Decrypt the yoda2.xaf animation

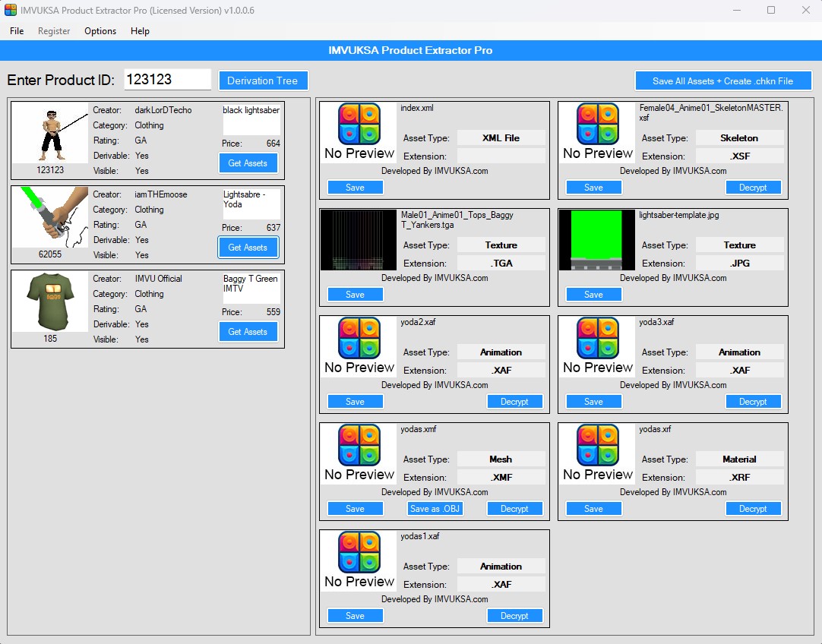tap(514, 402)
